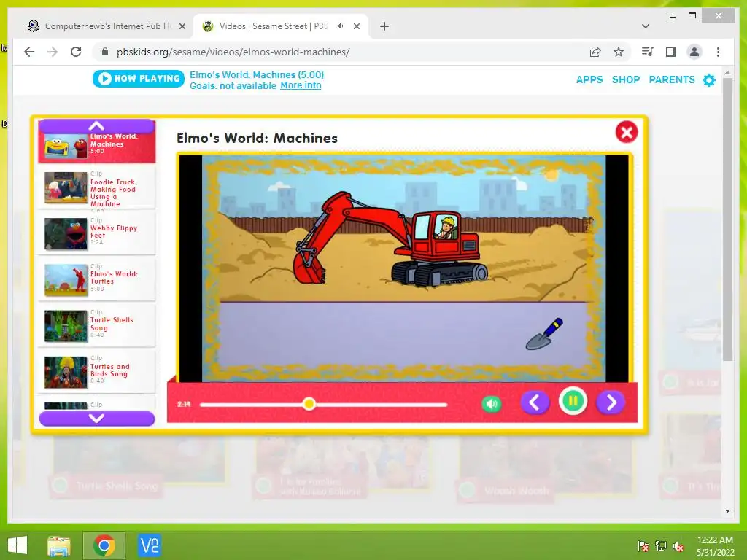View site info via the lock icon
Viewport: 747px width, 560px height.
[105, 52]
